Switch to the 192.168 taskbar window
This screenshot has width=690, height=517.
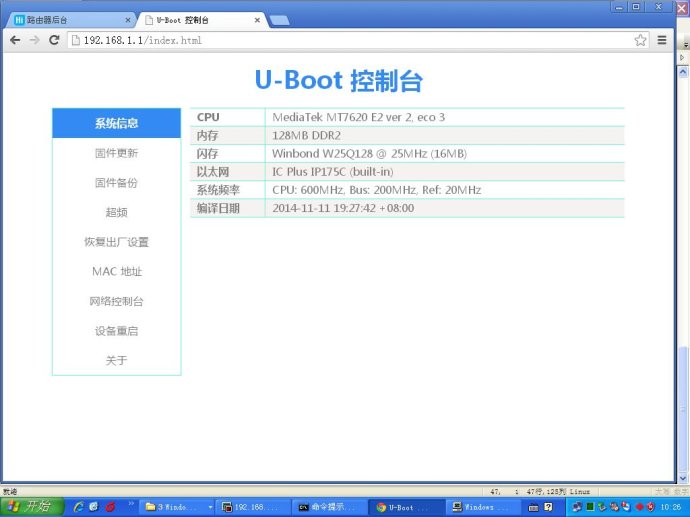tap(254, 507)
